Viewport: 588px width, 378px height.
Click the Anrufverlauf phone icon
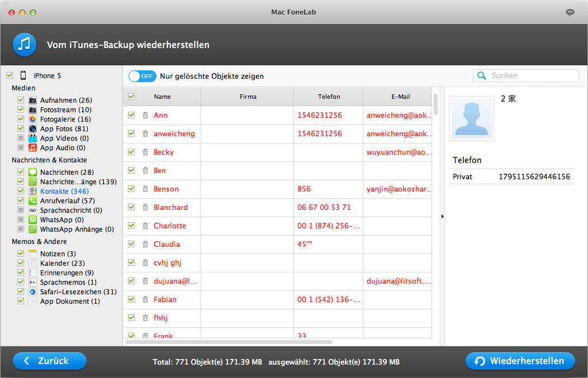coord(32,200)
